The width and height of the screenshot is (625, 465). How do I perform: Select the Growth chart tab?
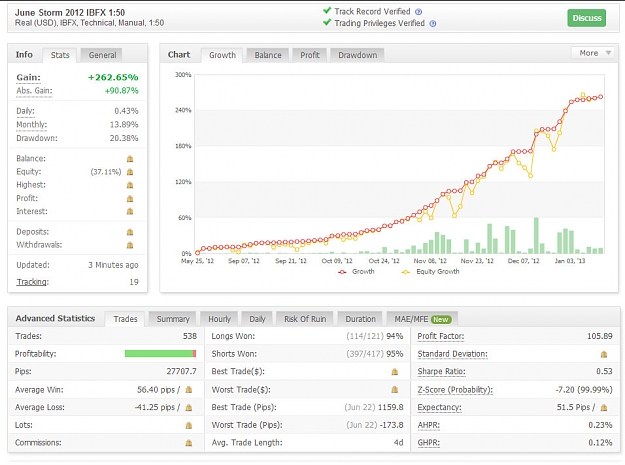click(222, 55)
